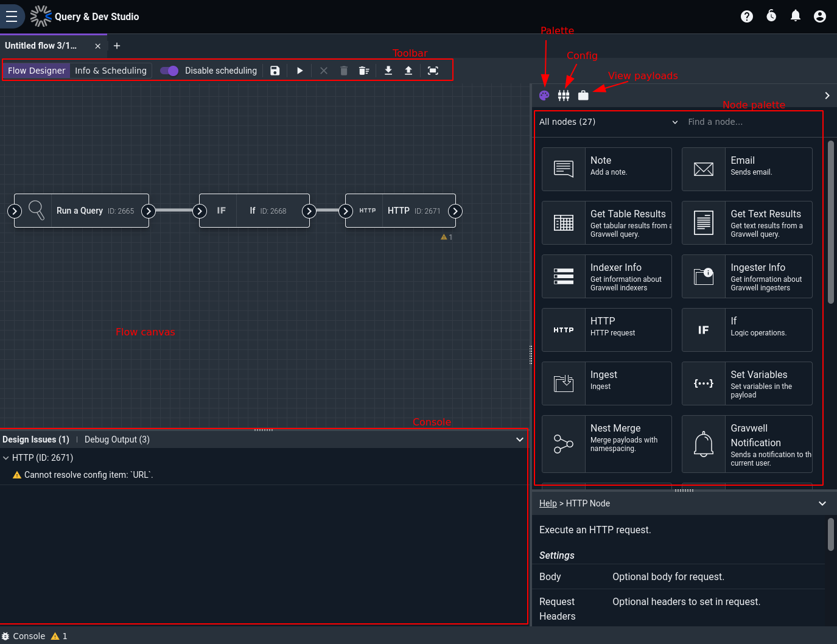This screenshot has height=644, width=837.
Task: Collapse the Help panel chevron
Action: pyautogui.click(x=822, y=503)
